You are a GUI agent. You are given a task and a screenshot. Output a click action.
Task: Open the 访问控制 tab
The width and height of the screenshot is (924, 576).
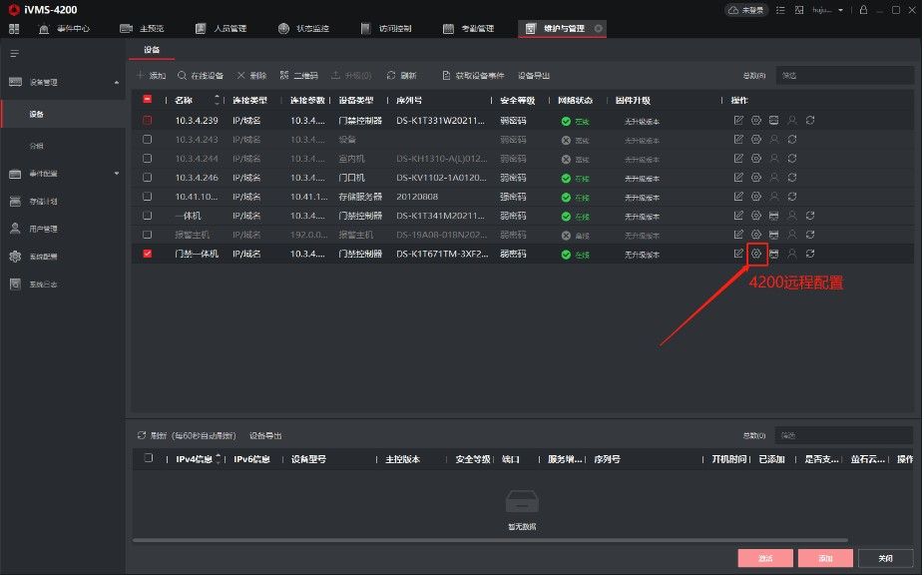pyautogui.click(x=386, y=28)
